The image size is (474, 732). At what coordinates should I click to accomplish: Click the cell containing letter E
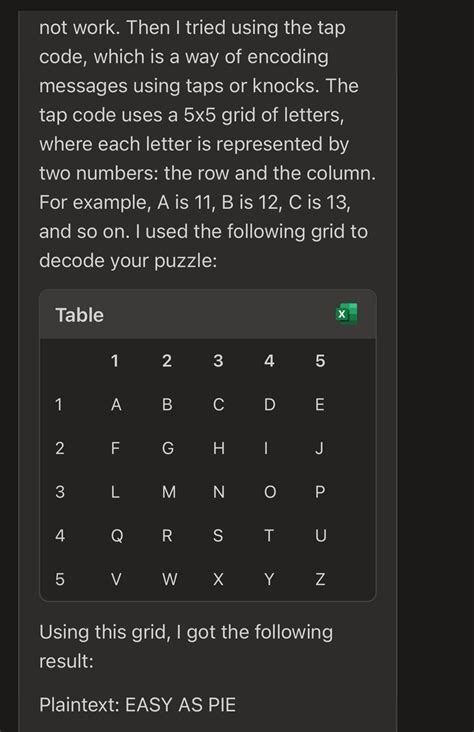click(320, 405)
